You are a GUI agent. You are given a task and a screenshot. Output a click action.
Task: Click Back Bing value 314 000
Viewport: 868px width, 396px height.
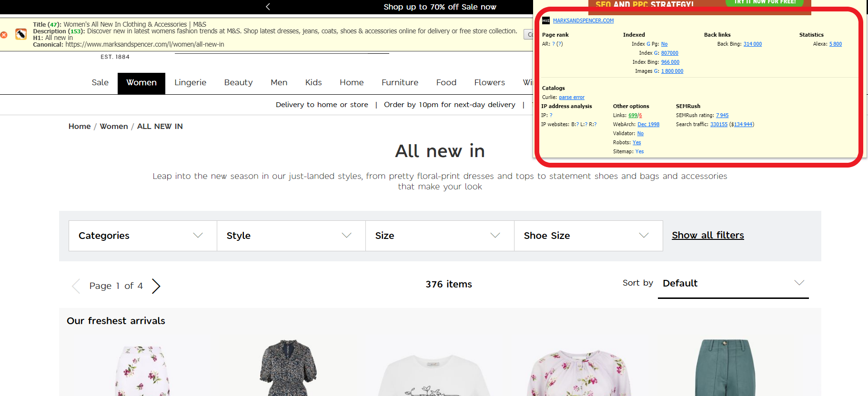[752, 44]
